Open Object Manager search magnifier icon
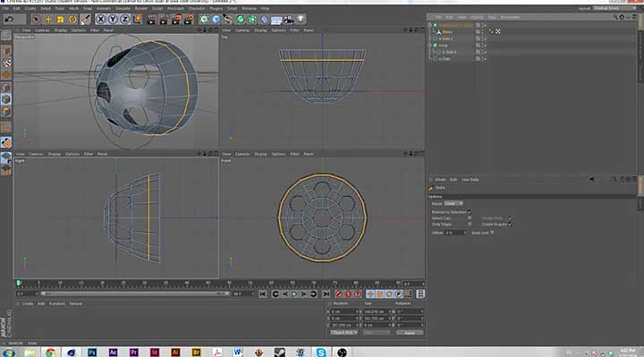The height and width of the screenshot is (357, 644). click(x=615, y=17)
